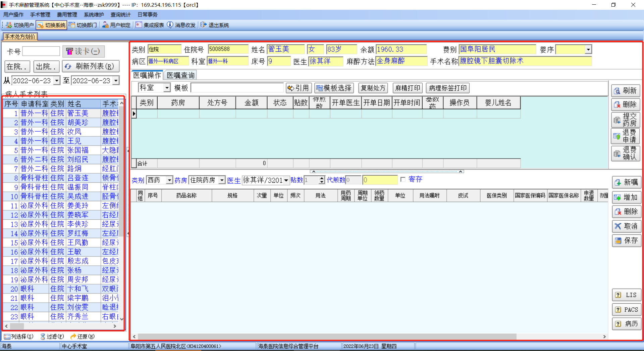This screenshot has width=644, height=351.
Task: Click the 出院 button
Action: click(46, 67)
